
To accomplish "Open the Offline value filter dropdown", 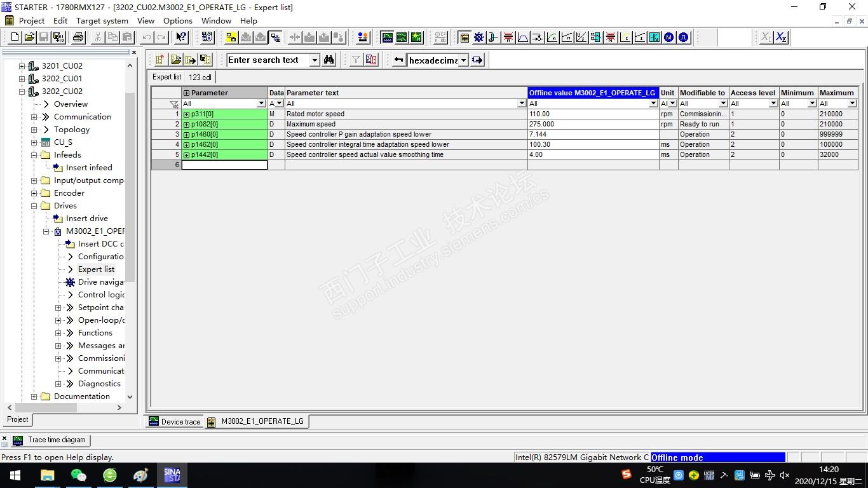I will pyautogui.click(x=653, y=104).
